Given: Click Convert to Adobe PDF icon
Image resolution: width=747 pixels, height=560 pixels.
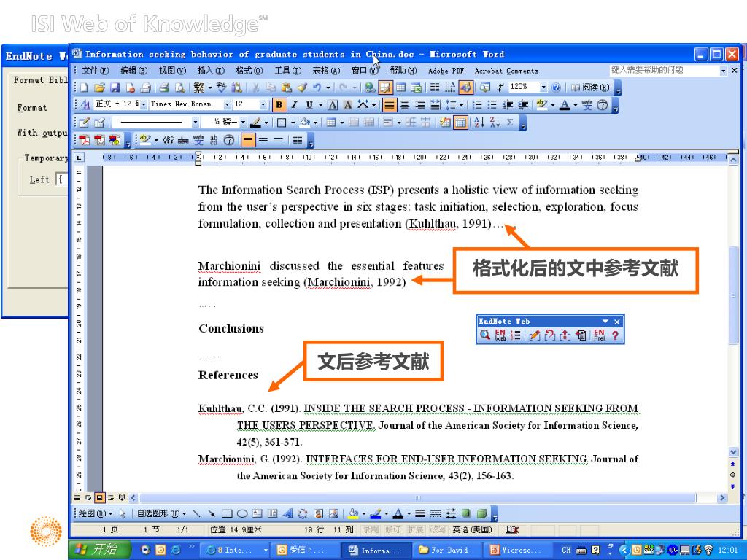Looking at the screenshot, I should [85, 140].
